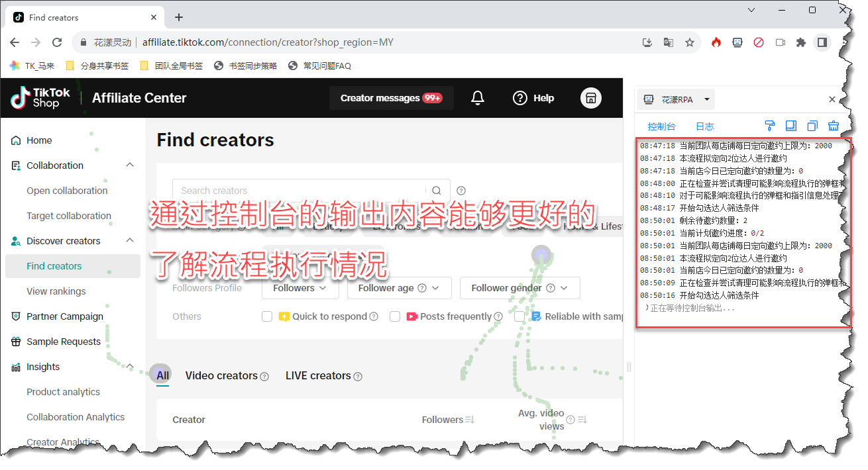Open the shop profile icon
Image resolution: width=868 pixels, height=470 pixels.
point(590,98)
